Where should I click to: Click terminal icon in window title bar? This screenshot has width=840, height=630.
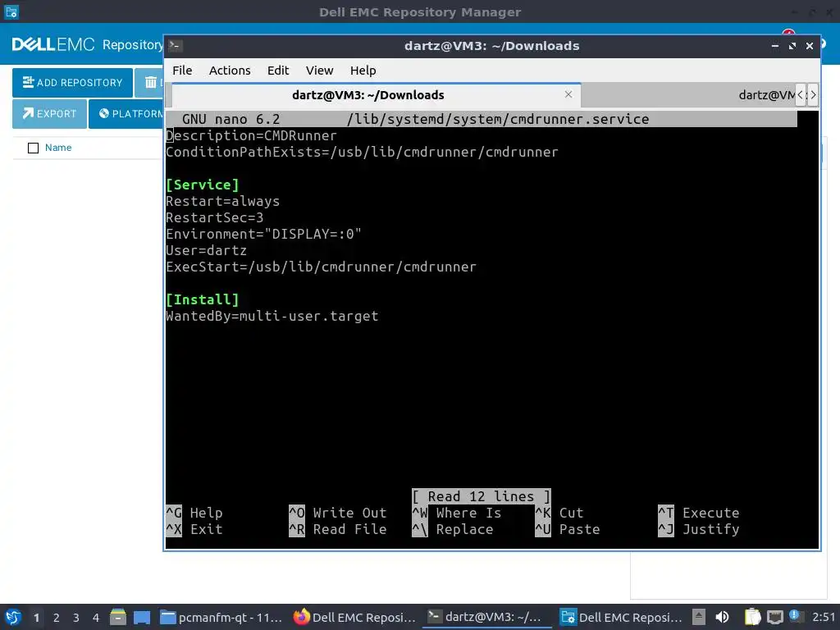[x=176, y=46]
